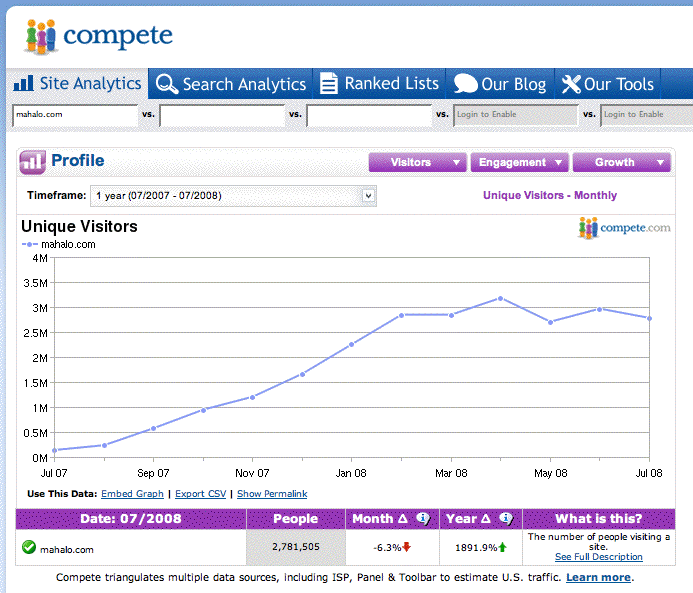Image resolution: width=693 pixels, height=593 pixels.
Task: Click the Search Analytics magnifier icon
Action: point(167,84)
